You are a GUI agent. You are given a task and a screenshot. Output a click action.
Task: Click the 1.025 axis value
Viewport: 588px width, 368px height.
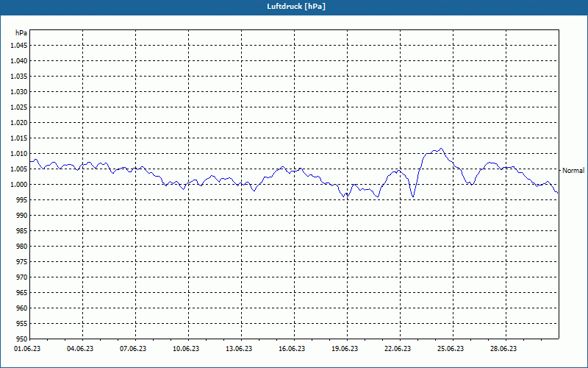coord(18,107)
